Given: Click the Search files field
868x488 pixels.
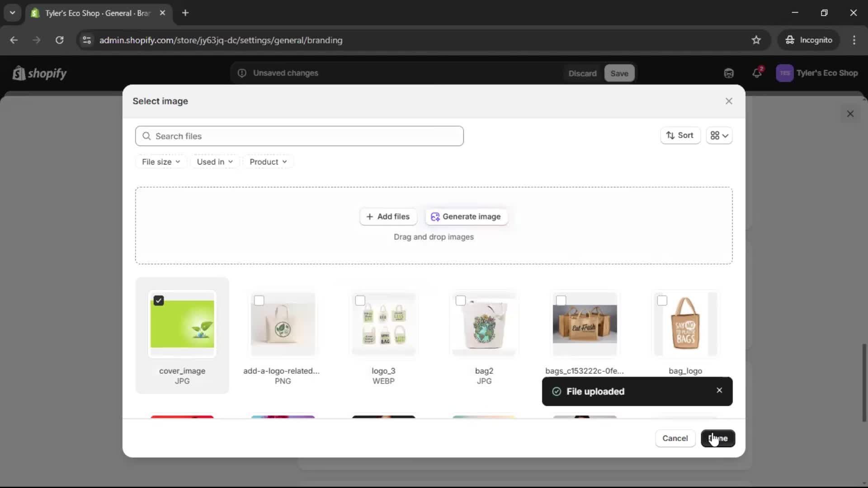Looking at the screenshot, I should [299, 136].
